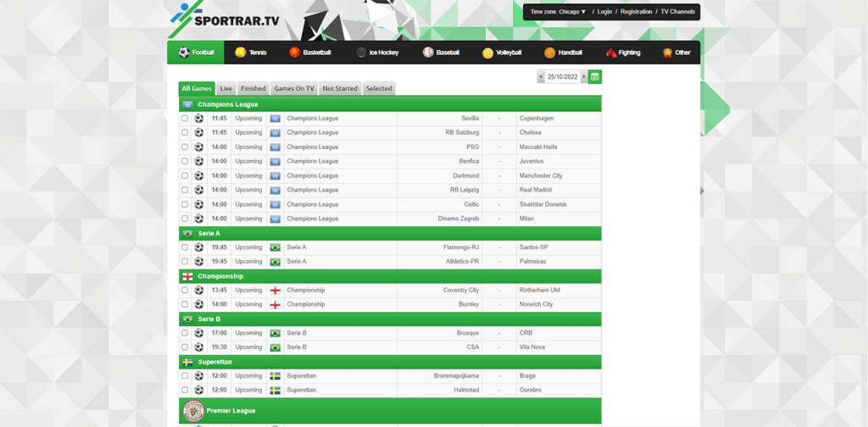Tick the Brommapojkarna vs Brage checkbox
This screenshot has width=868, height=427.
click(x=184, y=376)
